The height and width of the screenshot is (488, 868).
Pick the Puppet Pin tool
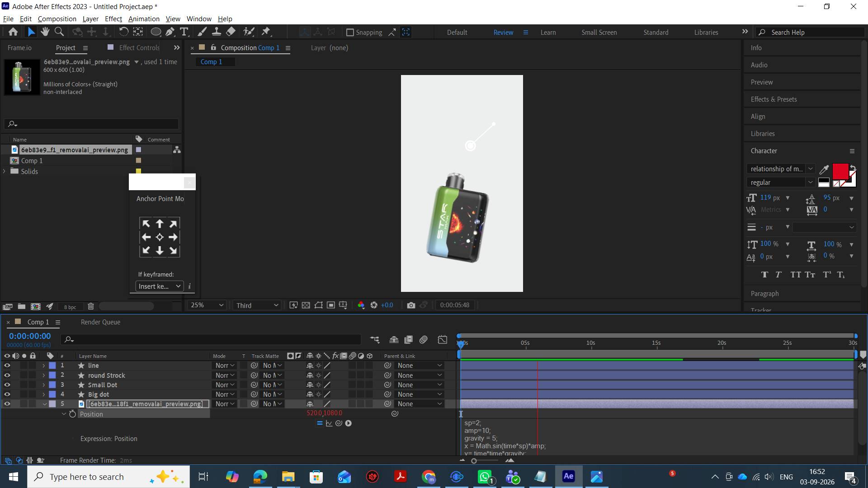pos(266,32)
